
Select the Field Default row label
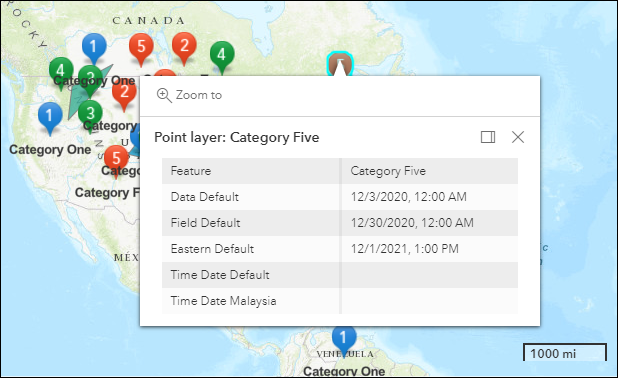205,223
